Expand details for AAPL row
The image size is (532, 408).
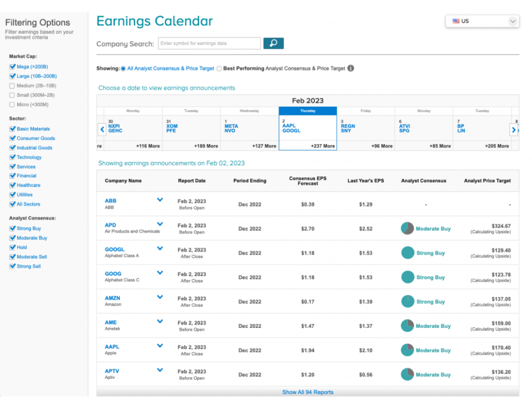click(160, 346)
